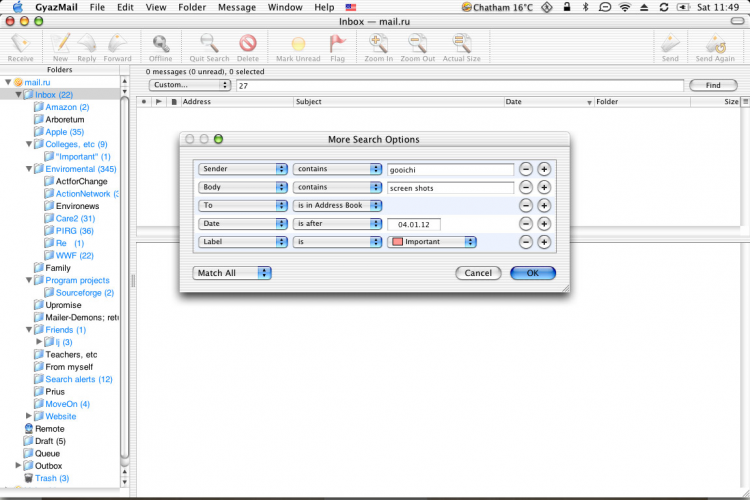This screenshot has width=750, height=500.
Task: Collapse the Enviromental folder tree
Action: coord(29,168)
